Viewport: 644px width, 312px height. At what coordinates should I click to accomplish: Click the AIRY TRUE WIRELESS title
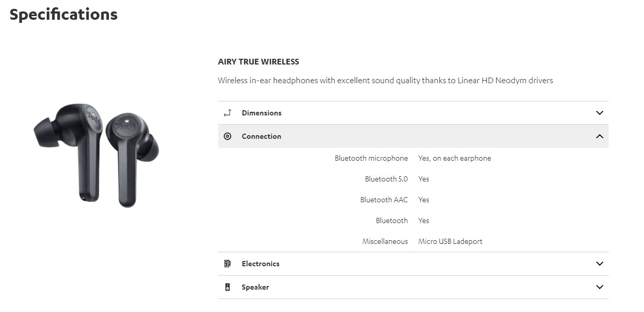[258, 62]
